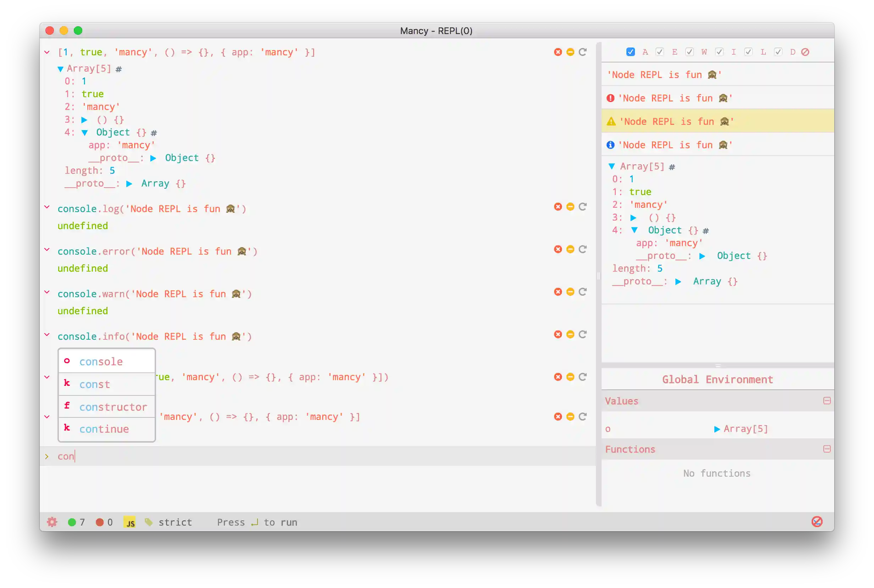Clear console with the top filter-bar icon
The height and width of the screenshot is (588, 874).
click(805, 52)
